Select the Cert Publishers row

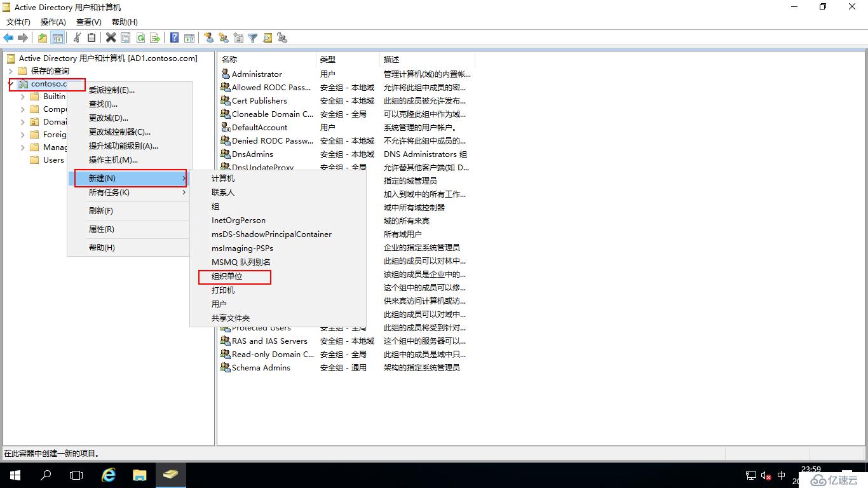click(x=346, y=100)
